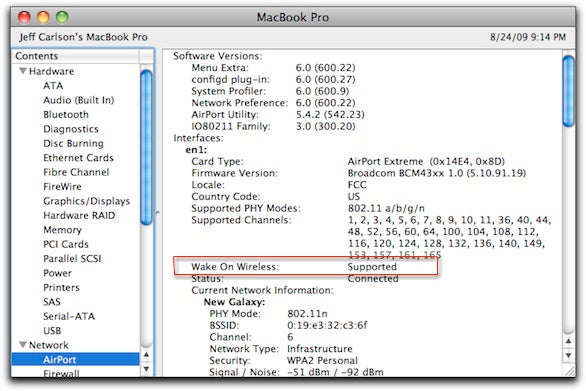Click the "Software Versions:" heading

tap(218, 56)
